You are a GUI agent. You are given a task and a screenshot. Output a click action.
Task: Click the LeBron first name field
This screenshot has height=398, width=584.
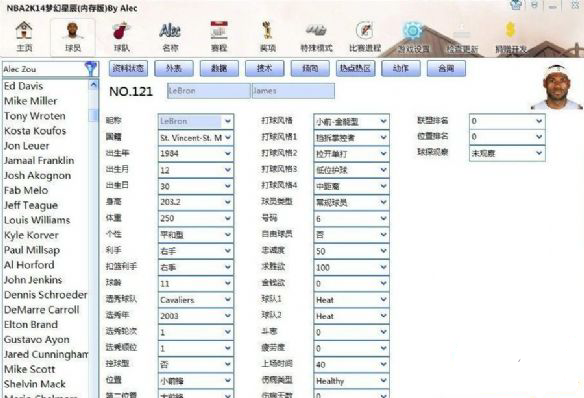tap(209, 91)
